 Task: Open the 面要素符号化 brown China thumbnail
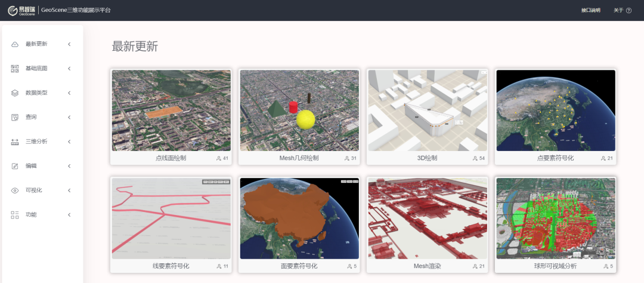click(299, 219)
